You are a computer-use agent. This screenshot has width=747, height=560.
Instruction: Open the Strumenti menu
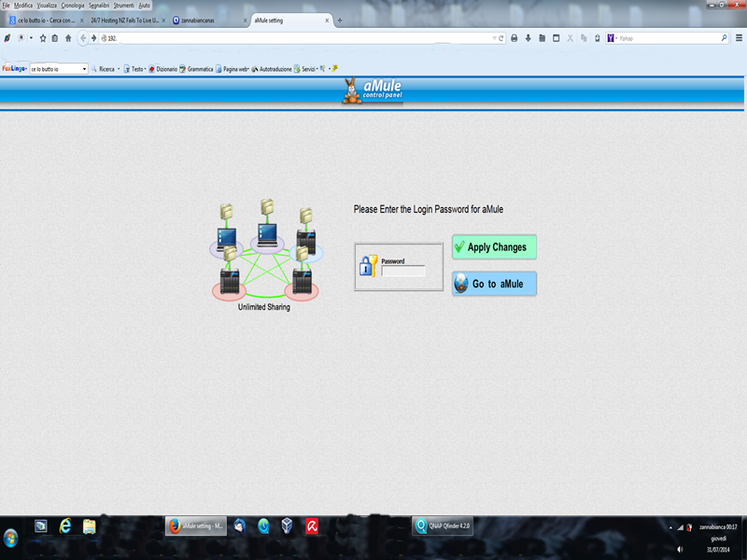click(x=123, y=6)
